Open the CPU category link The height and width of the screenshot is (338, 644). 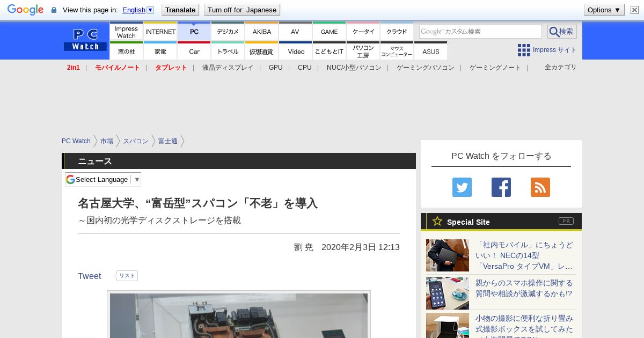[305, 68]
